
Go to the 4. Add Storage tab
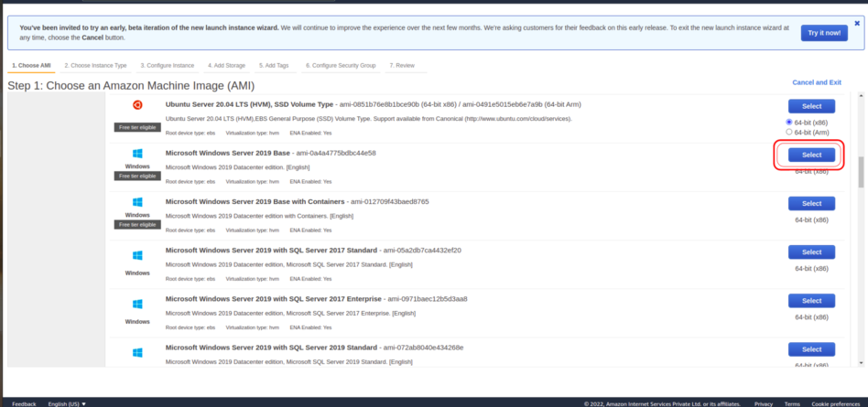pos(226,65)
